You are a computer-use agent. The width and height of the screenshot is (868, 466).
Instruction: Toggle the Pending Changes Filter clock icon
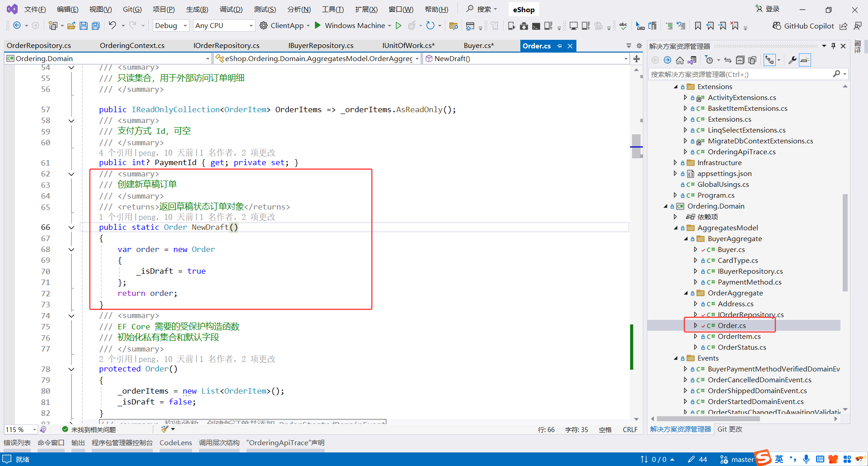pos(709,60)
